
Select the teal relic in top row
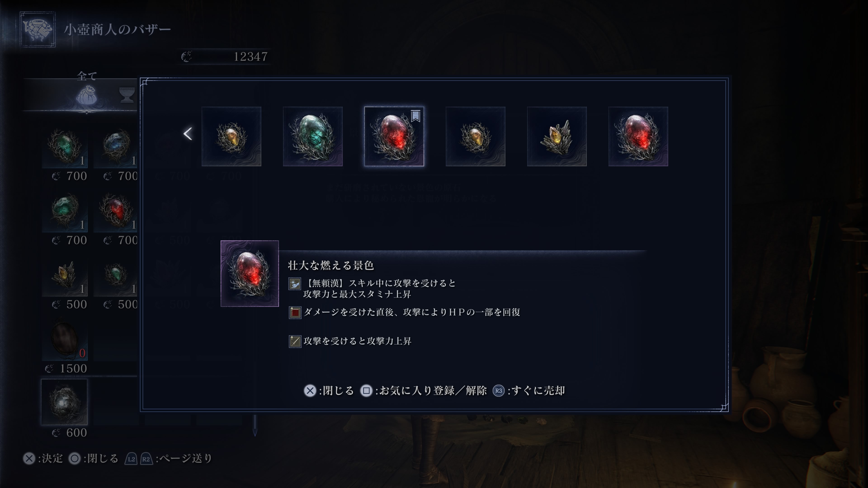(313, 136)
